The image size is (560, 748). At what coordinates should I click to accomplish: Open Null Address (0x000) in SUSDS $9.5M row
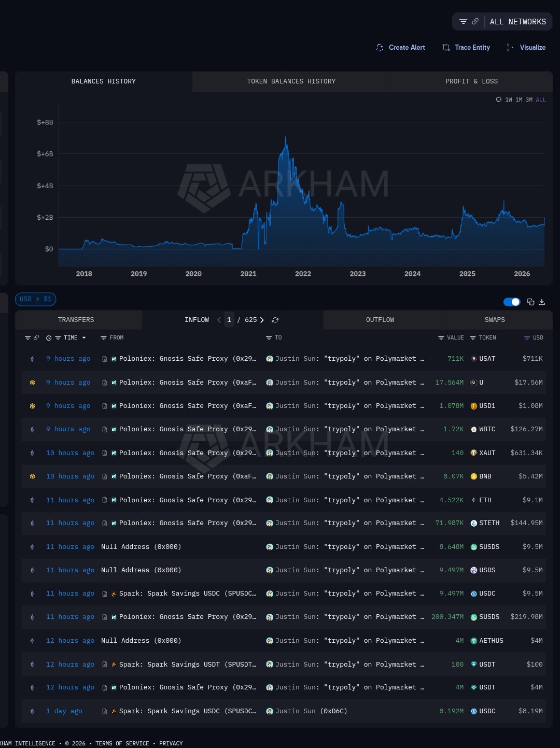141,547
